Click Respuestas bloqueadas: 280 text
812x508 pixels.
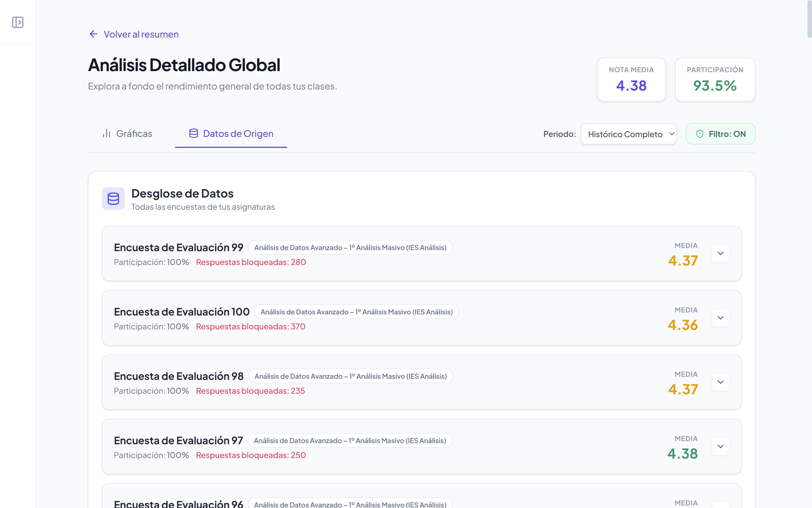(251, 262)
